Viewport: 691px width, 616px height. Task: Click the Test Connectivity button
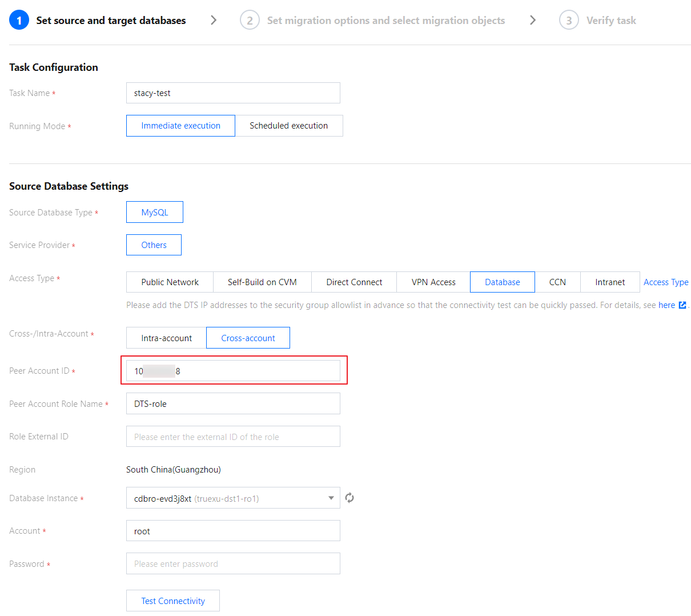coord(173,601)
